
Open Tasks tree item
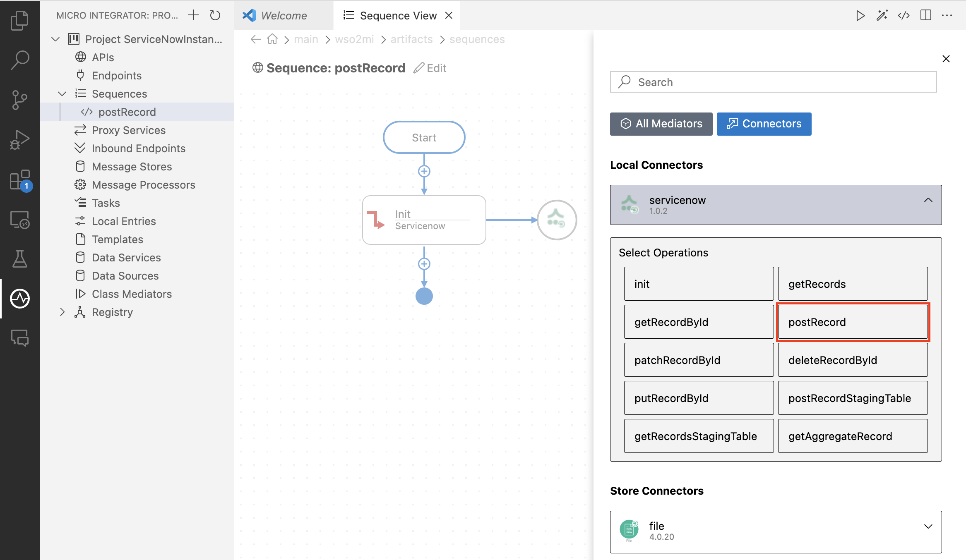point(137,203)
